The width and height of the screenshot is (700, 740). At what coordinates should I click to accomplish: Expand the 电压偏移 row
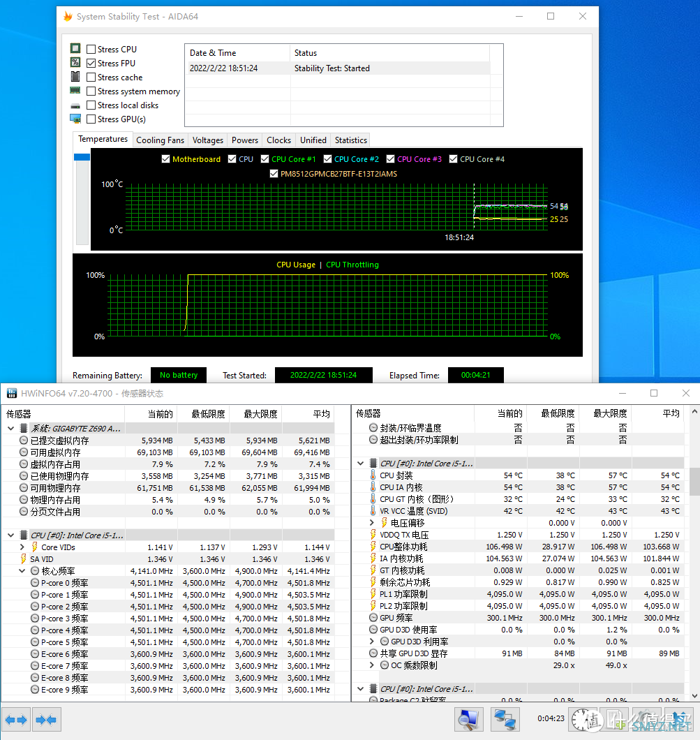click(x=372, y=523)
